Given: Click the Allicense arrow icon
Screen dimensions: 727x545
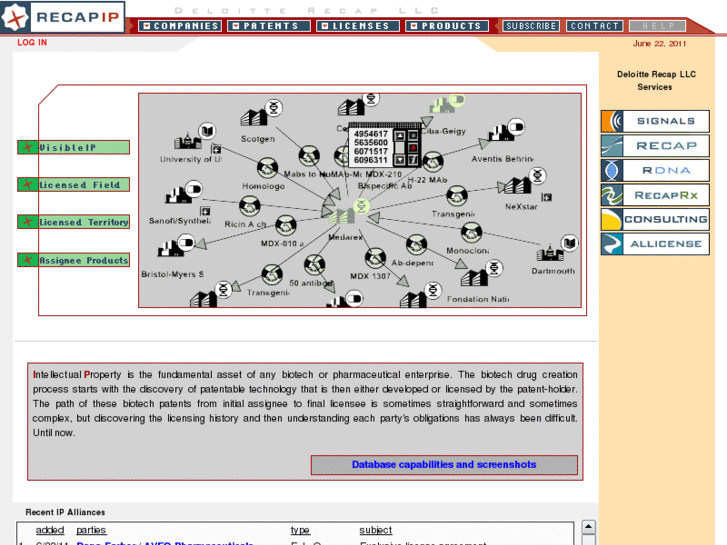Looking at the screenshot, I should pos(612,244).
